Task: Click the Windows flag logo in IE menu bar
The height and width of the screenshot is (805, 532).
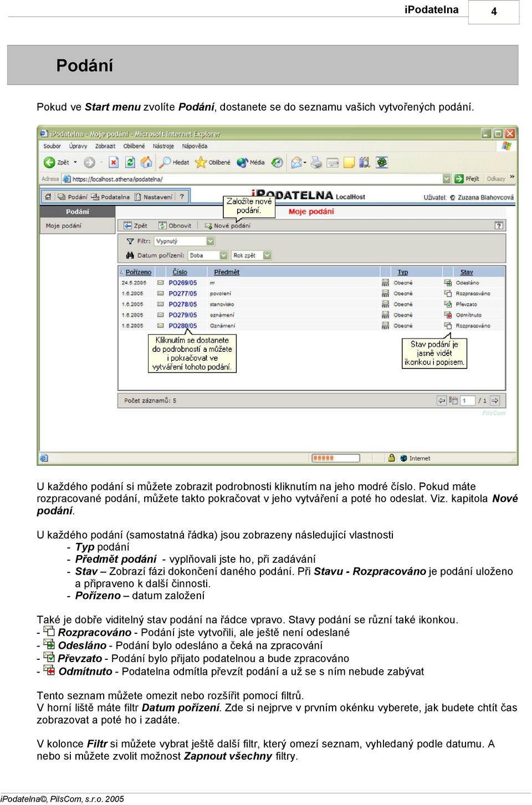Action: 507,146
